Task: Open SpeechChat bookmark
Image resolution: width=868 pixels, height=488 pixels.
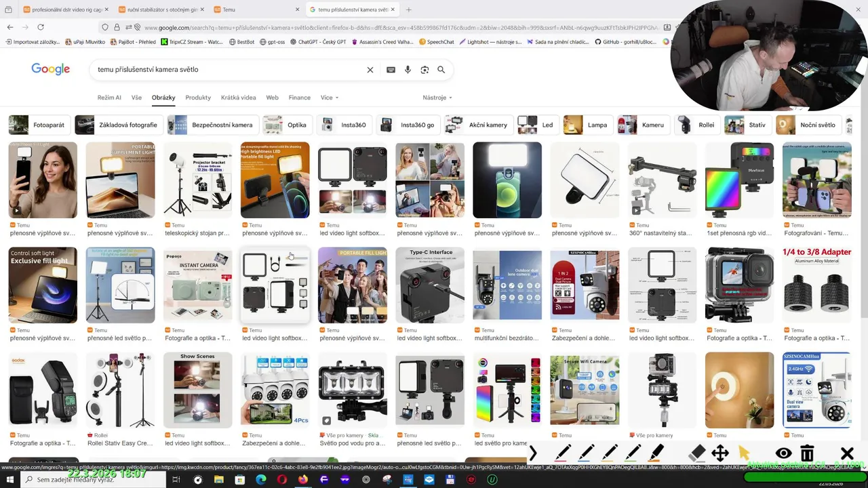Action: click(436, 41)
